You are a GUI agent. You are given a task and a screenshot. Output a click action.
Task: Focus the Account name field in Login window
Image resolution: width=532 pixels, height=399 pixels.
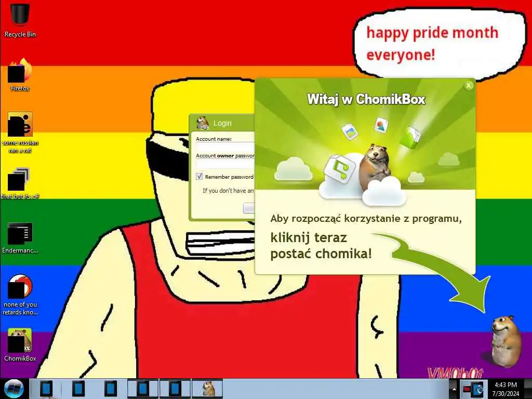(225, 147)
